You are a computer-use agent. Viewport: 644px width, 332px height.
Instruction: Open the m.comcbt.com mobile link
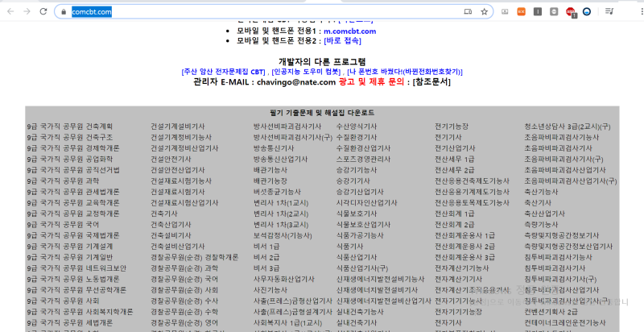(x=349, y=31)
